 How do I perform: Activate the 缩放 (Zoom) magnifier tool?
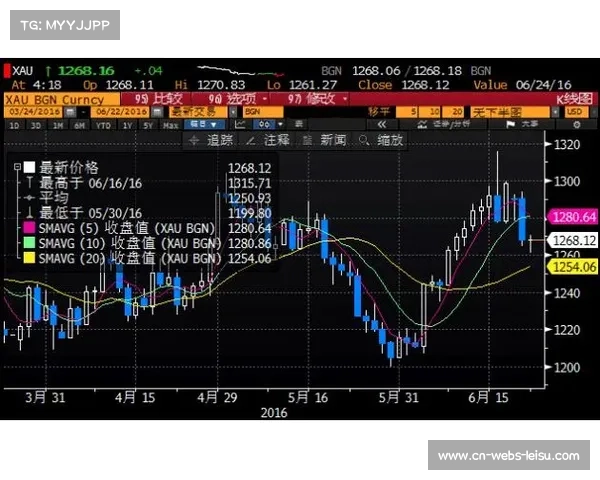point(381,141)
